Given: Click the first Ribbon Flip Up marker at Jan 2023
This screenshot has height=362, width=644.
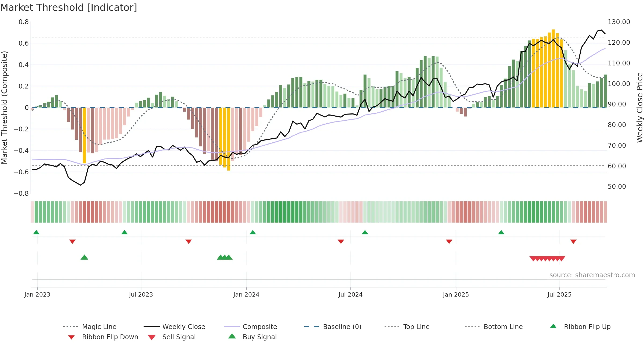Looking at the screenshot, I should tap(36, 232).
